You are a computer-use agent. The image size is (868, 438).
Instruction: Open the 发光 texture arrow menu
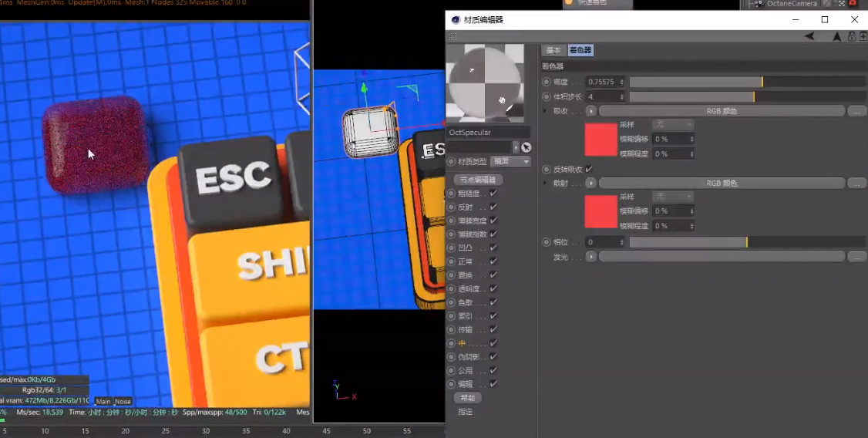591,257
